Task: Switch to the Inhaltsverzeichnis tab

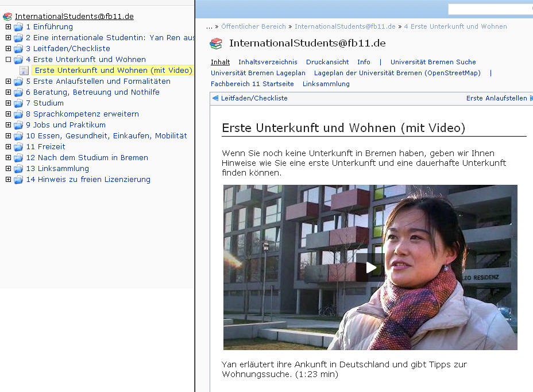Action: [x=268, y=62]
